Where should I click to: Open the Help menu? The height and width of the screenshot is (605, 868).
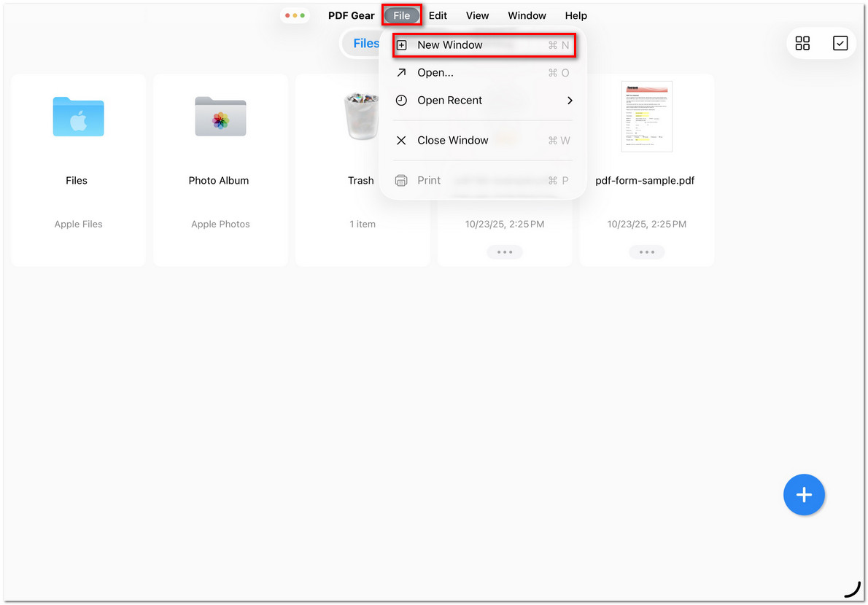coord(576,15)
